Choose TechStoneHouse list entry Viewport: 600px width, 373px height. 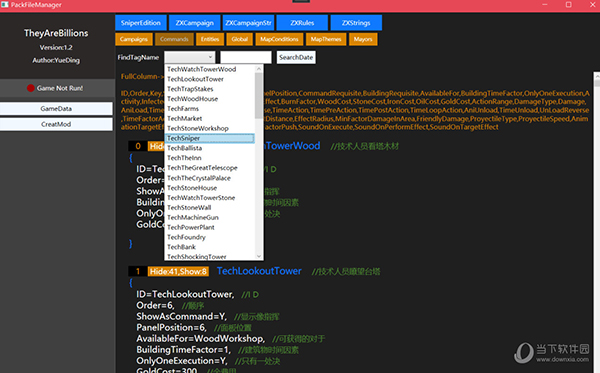click(210, 188)
